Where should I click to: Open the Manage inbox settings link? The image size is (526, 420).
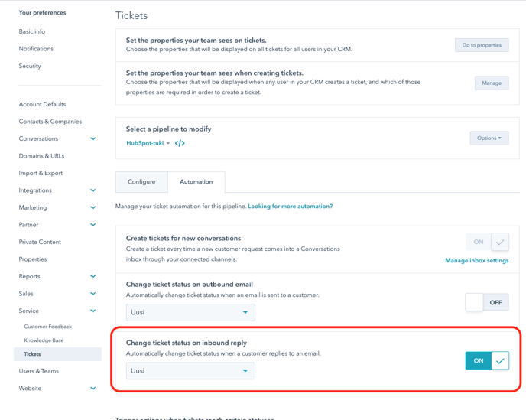(x=477, y=261)
